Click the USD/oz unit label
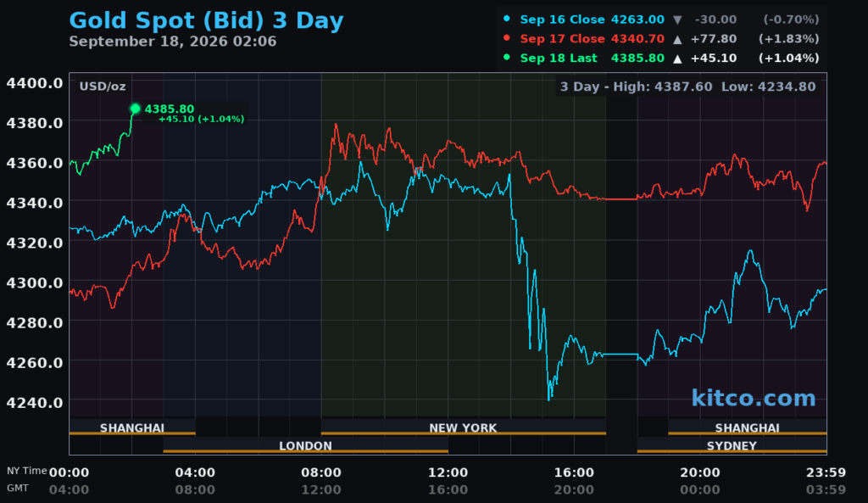 point(103,87)
